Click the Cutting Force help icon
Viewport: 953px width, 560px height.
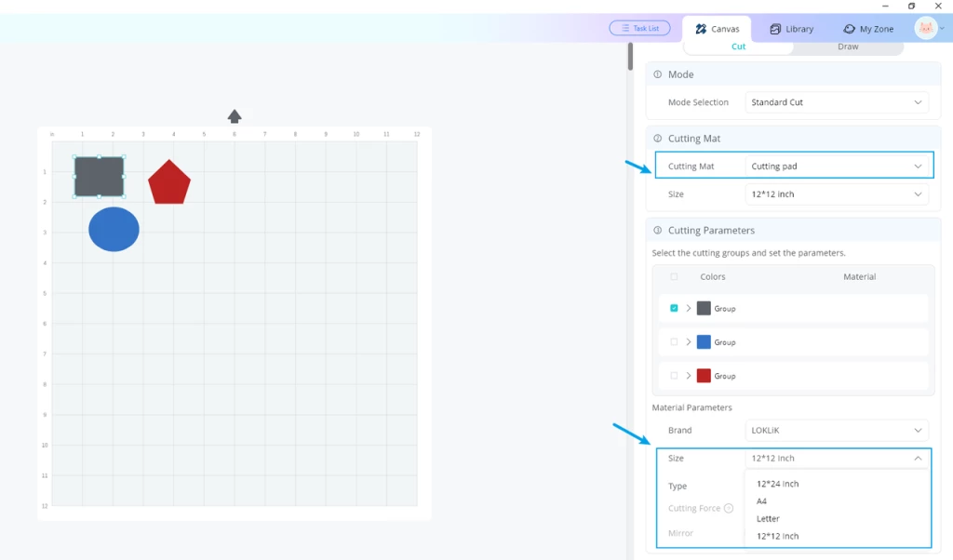[728, 509]
